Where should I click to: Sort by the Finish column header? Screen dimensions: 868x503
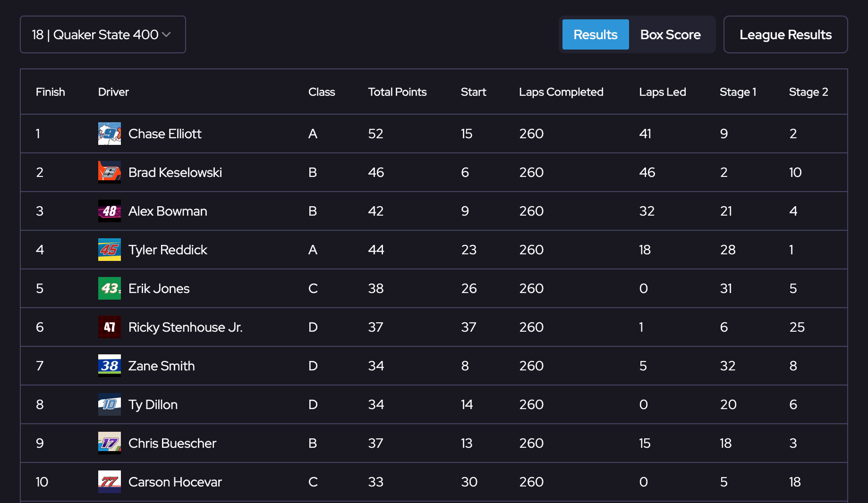coord(51,92)
